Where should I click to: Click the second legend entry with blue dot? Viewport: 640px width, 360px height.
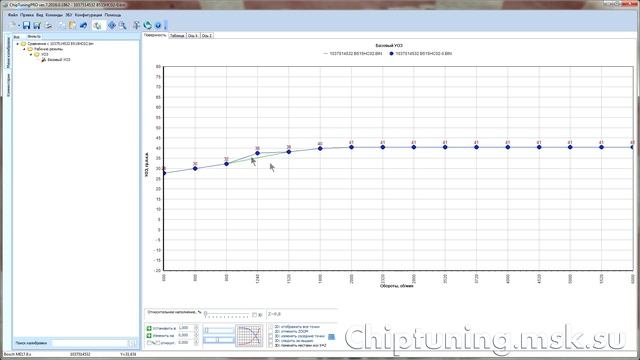pos(420,53)
